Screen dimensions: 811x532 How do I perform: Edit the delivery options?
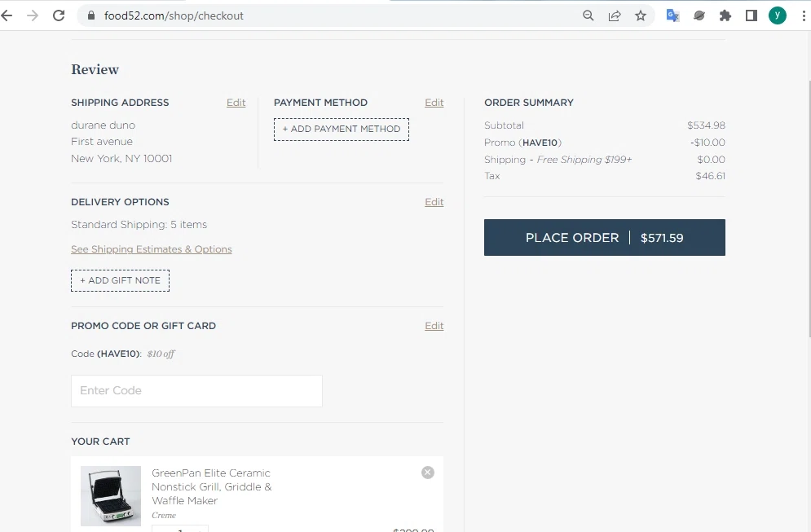(x=434, y=201)
